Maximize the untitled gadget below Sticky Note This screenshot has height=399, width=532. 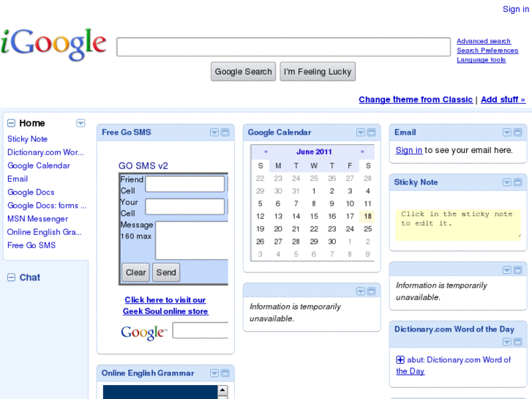tap(518, 270)
